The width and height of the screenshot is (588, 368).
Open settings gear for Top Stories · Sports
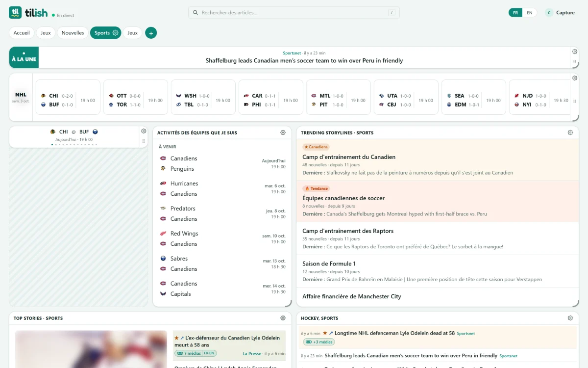[x=283, y=318]
